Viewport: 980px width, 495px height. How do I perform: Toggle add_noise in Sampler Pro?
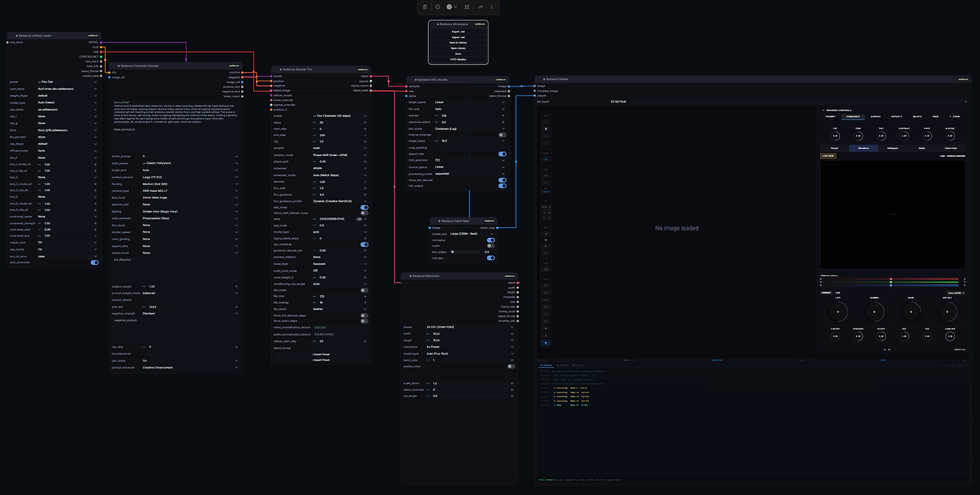coord(364,207)
